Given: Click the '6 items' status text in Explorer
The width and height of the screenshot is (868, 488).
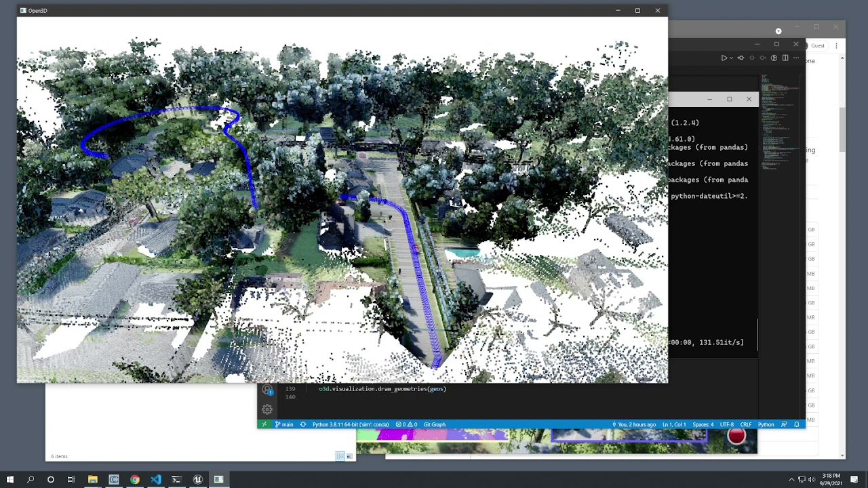Looking at the screenshot, I should (x=60, y=456).
